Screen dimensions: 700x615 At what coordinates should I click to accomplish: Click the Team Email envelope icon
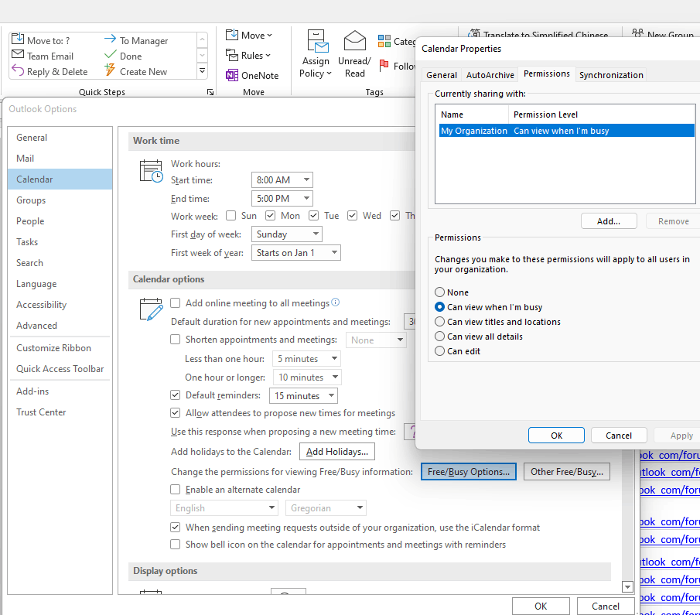click(18, 54)
